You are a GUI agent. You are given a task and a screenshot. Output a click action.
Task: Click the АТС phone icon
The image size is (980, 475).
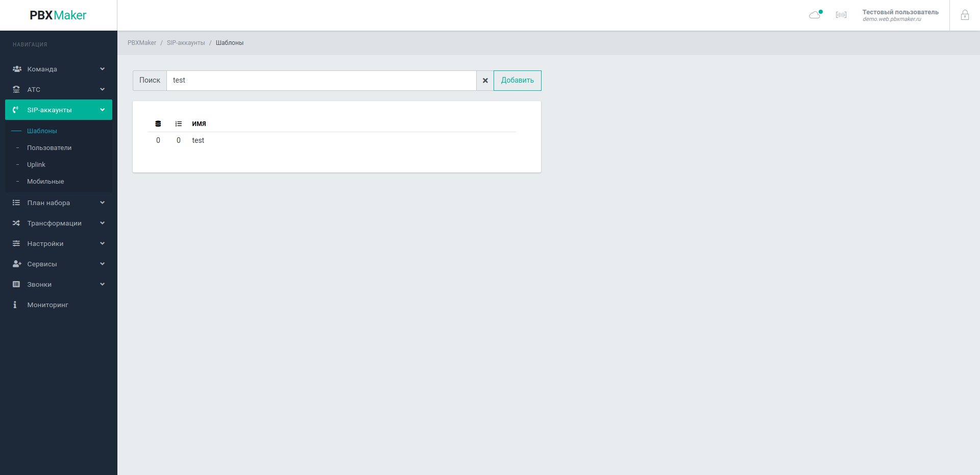[16, 89]
